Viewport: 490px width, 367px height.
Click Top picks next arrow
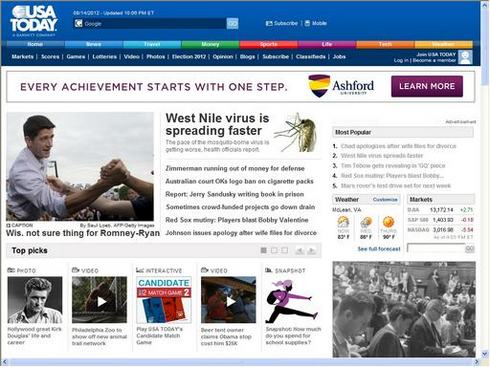click(x=312, y=250)
